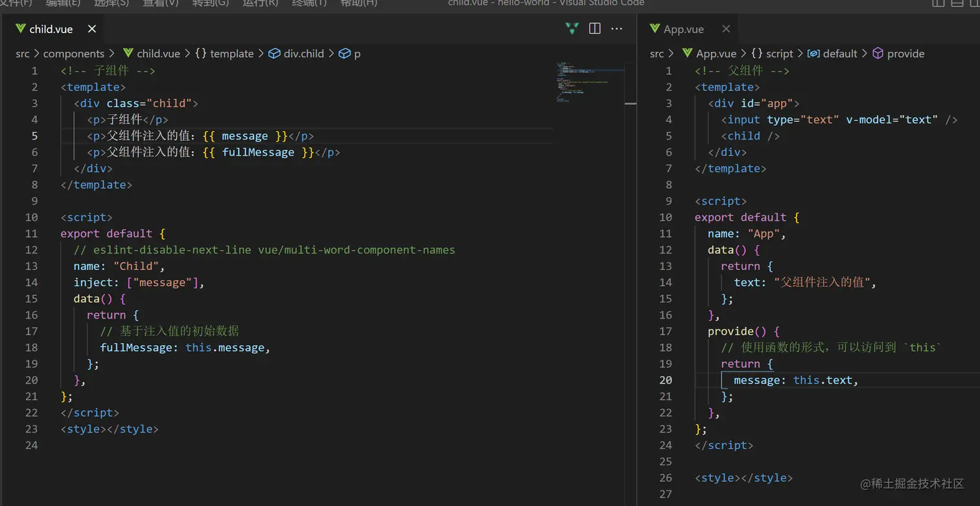Click the "provide() {" line in App.vue

pos(744,331)
